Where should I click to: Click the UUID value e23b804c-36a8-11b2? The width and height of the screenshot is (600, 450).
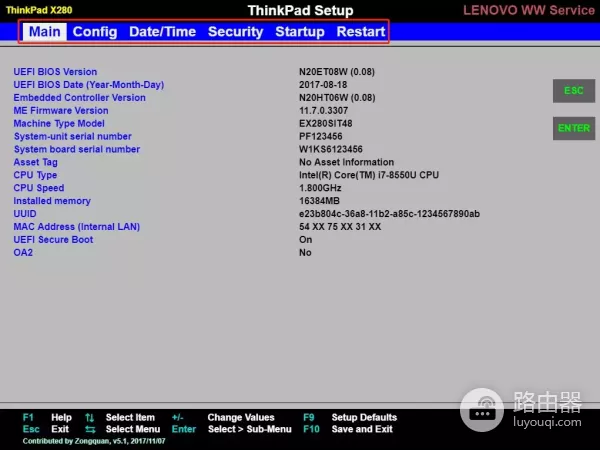389,214
